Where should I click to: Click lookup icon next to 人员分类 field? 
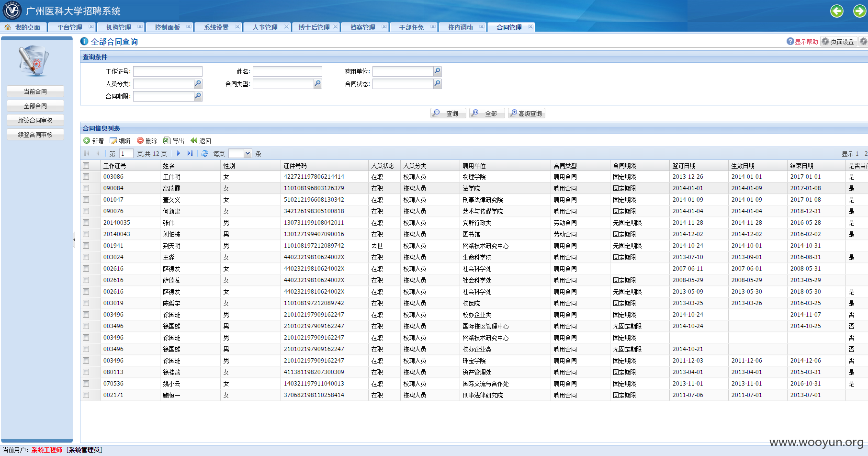coord(198,83)
